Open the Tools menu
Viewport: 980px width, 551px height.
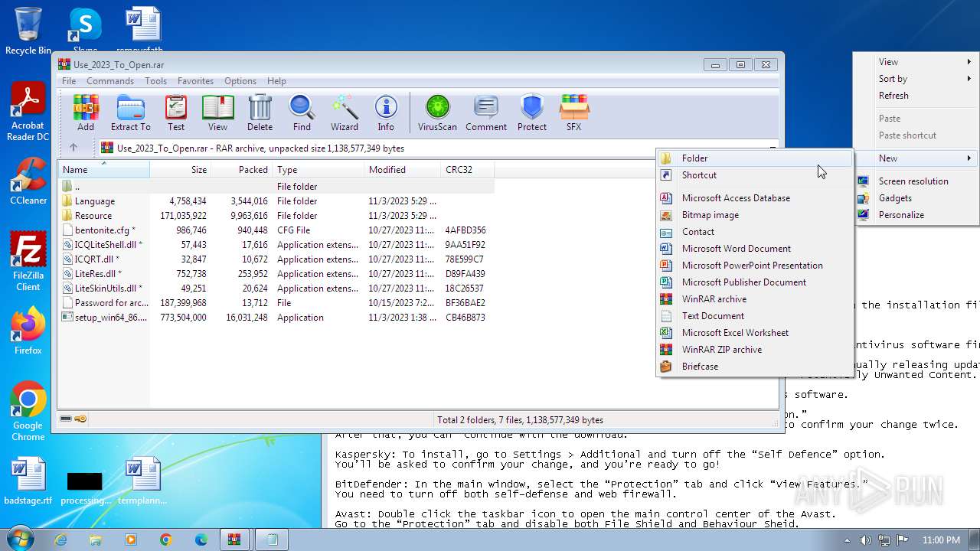click(155, 80)
